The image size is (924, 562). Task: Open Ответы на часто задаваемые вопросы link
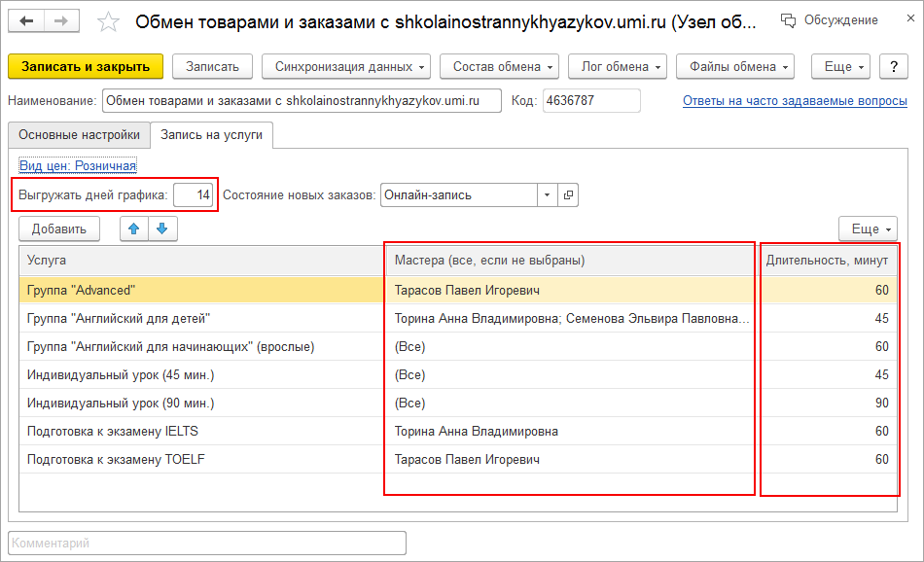coord(795,101)
